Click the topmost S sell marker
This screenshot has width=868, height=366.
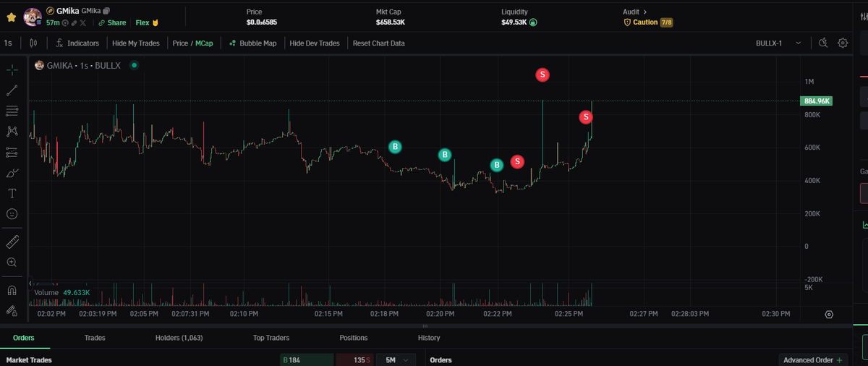point(542,74)
